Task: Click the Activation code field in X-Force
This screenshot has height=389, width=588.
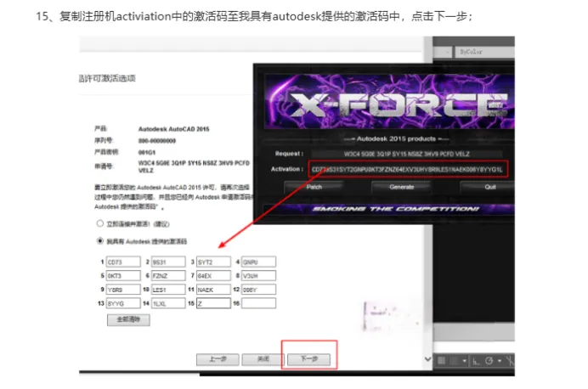Action: tap(408, 169)
